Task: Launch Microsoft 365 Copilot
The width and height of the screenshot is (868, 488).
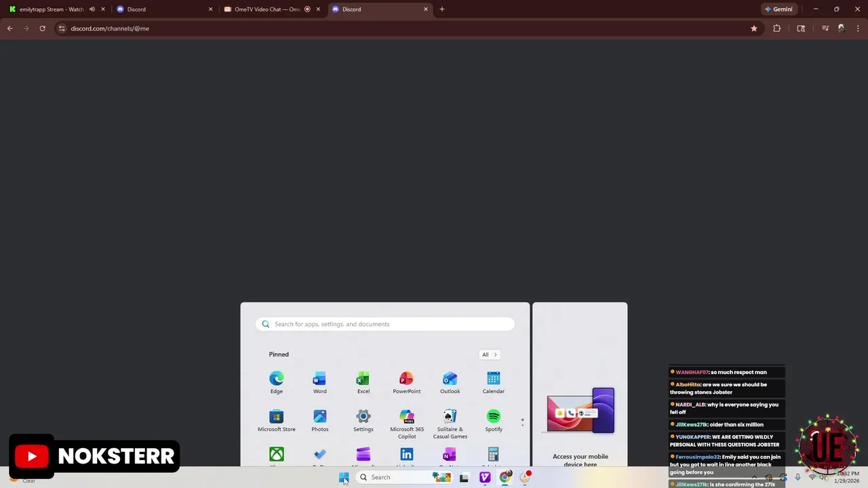Action: point(406,424)
